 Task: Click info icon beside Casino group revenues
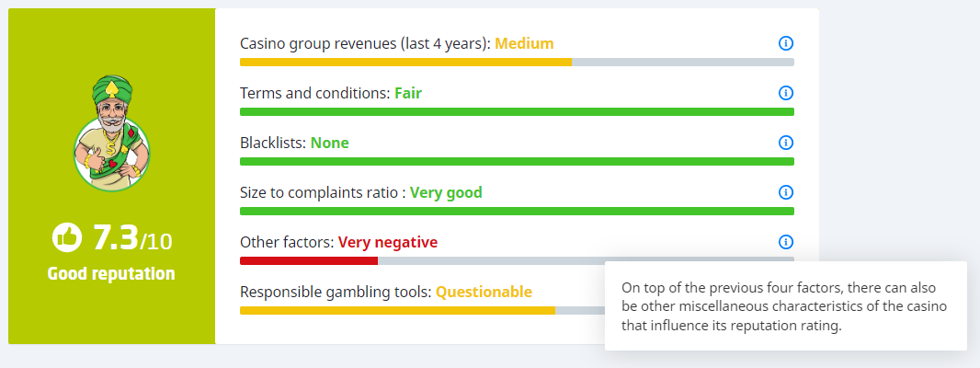coord(785,43)
